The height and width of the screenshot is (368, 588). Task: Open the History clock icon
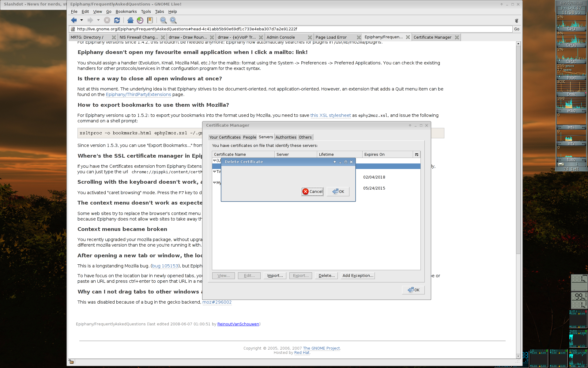click(x=140, y=20)
